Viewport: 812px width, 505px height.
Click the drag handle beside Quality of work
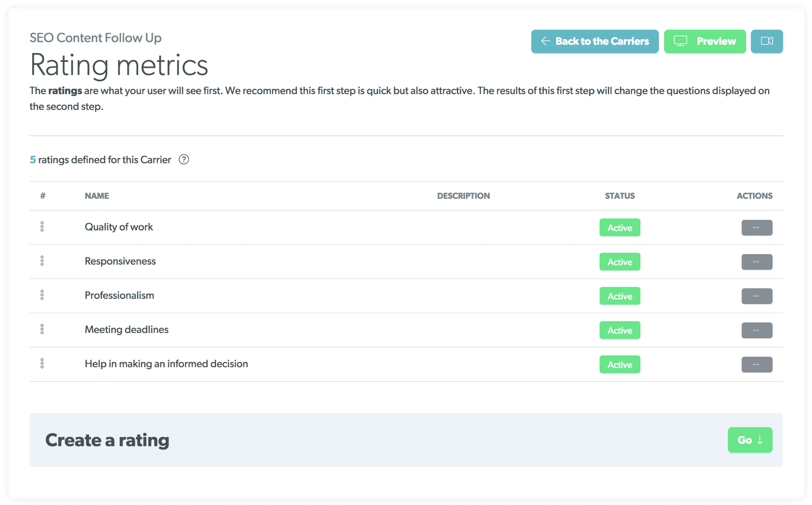pos(42,227)
